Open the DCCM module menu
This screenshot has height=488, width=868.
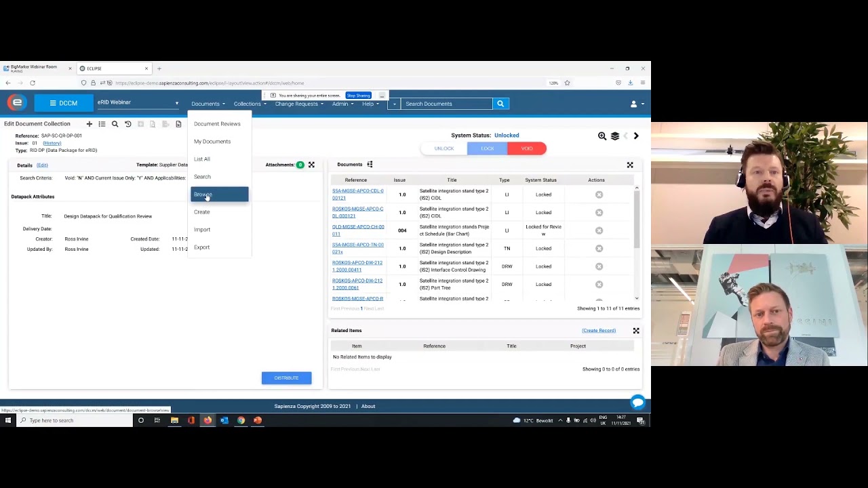coord(64,103)
